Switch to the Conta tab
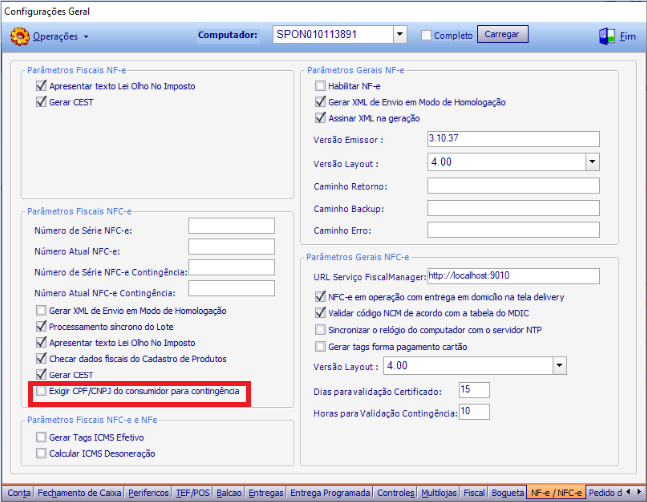647x502 pixels. (19, 493)
